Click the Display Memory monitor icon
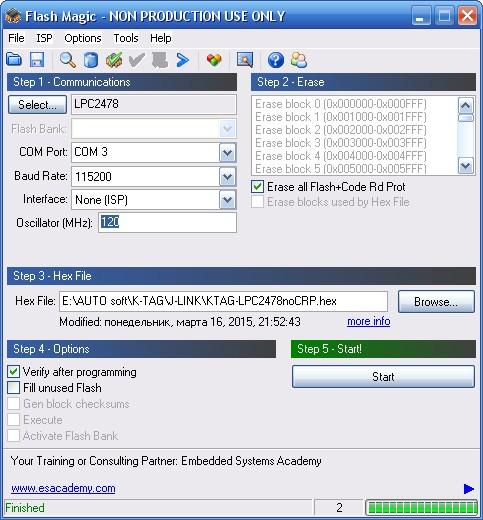The height and width of the screenshot is (520, 483). [245, 60]
